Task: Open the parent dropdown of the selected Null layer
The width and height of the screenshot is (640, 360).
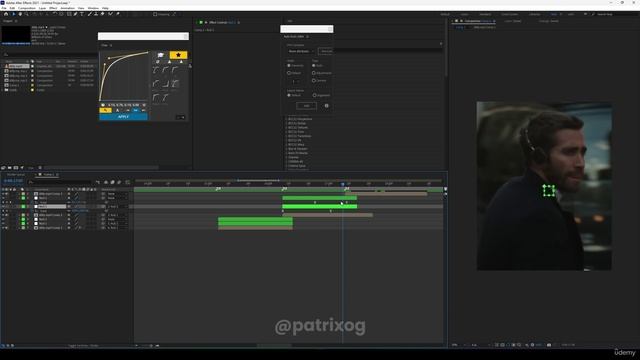Action: [118, 207]
